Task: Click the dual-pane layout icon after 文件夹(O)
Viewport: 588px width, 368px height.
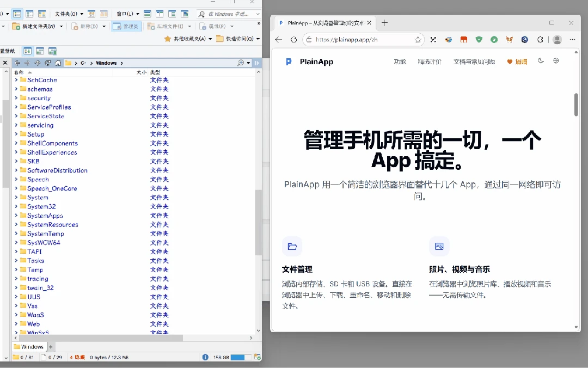Action: [x=91, y=14]
